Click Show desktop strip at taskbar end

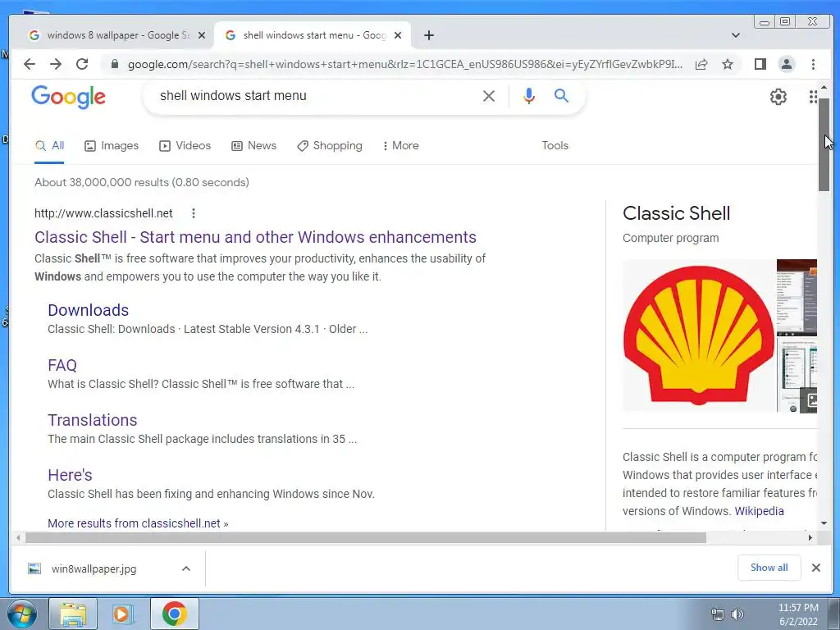point(834,614)
